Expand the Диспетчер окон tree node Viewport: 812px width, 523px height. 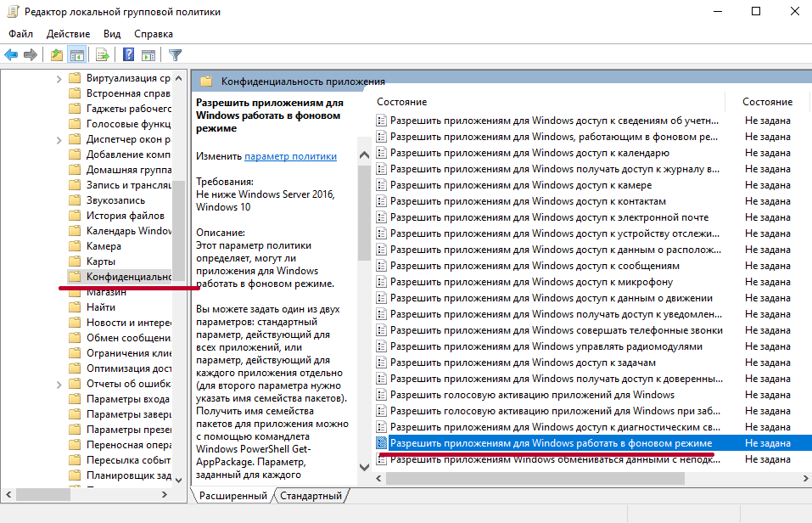59,140
